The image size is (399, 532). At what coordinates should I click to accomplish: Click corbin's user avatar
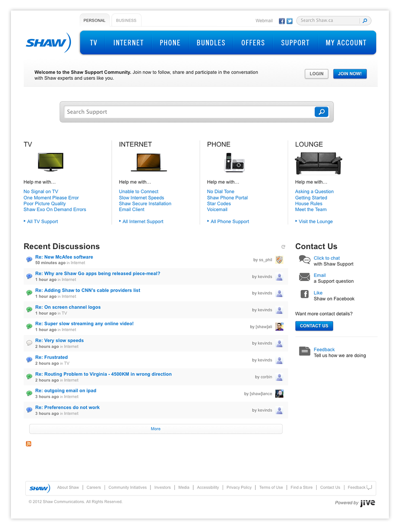(x=279, y=377)
